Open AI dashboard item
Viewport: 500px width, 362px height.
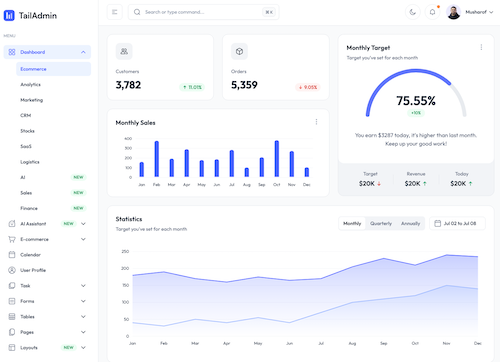coord(23,177)
